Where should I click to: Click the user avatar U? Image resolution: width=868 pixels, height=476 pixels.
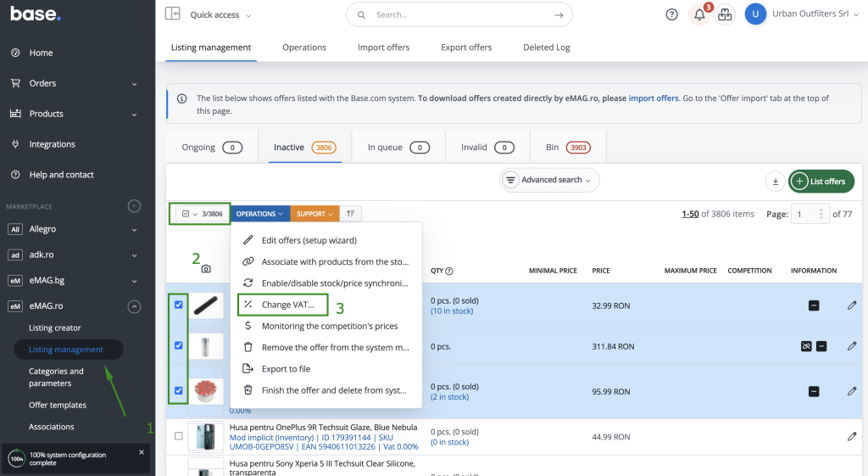tap(755, 14)
